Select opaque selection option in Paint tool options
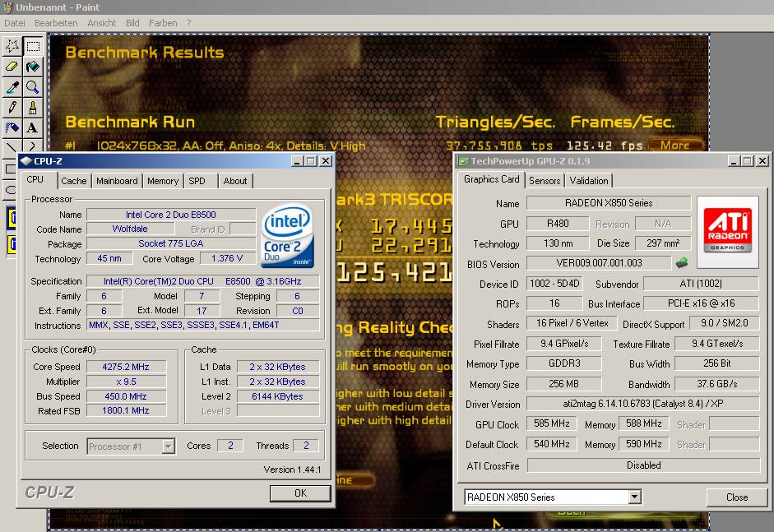 coord(12,219)
